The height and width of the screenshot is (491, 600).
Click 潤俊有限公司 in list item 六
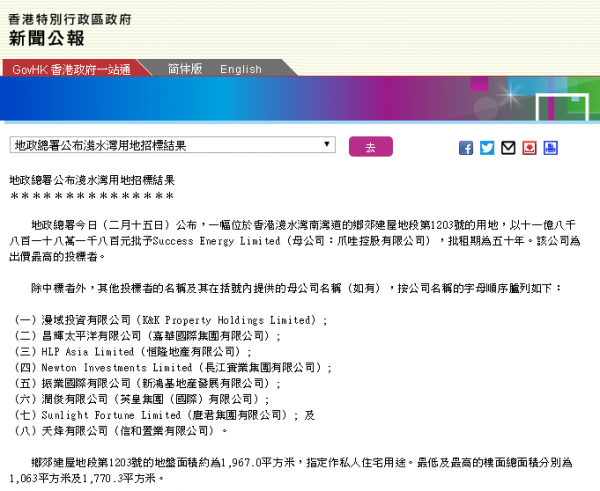[x=75, y=399]
